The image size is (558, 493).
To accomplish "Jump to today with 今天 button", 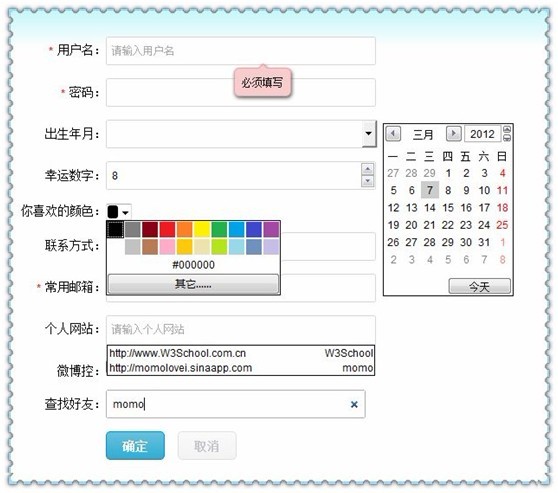I will (x=479, y=286).
